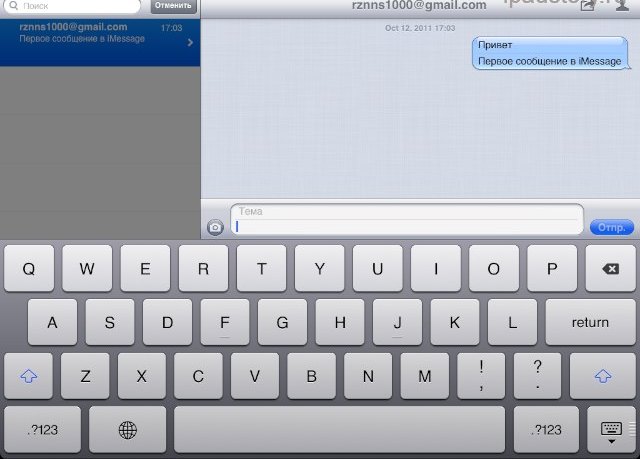The width and height of the screenshot is (640, 459).
Task: Tap the Oct 12, 2011 17:03 timestamp
Action: pyautogui.click(x=420, y=28)
